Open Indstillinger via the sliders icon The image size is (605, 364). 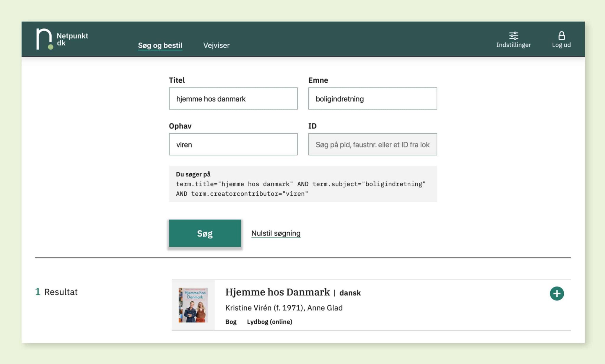(x=513, y=36)
